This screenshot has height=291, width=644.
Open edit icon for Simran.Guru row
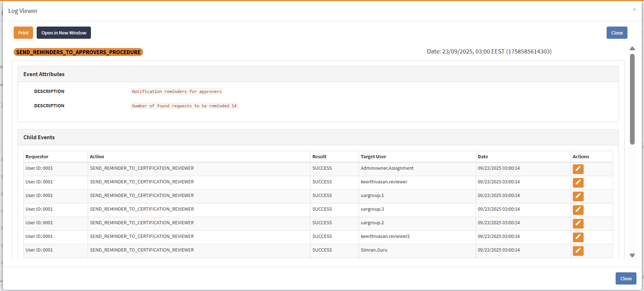tap(578, 251)
